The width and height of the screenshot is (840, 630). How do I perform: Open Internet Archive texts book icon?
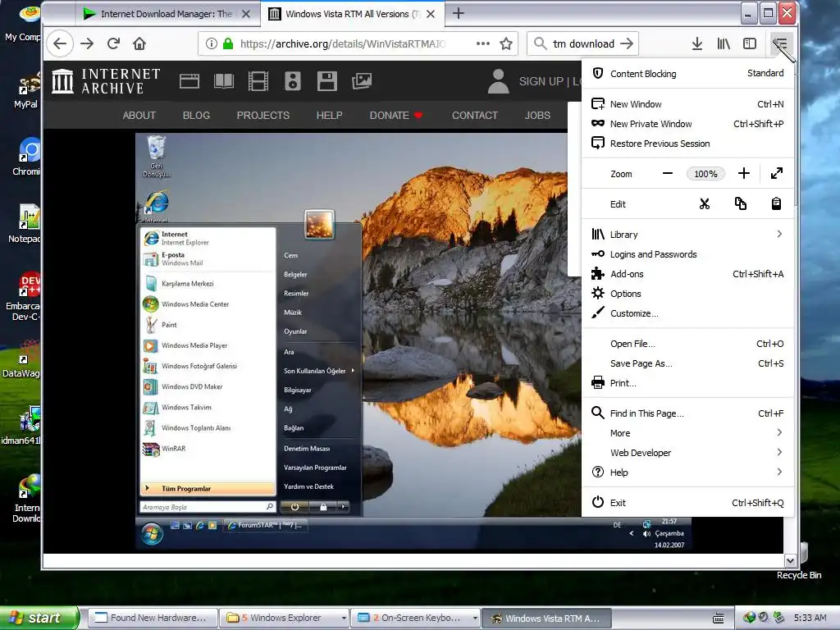tap(223, 81)
